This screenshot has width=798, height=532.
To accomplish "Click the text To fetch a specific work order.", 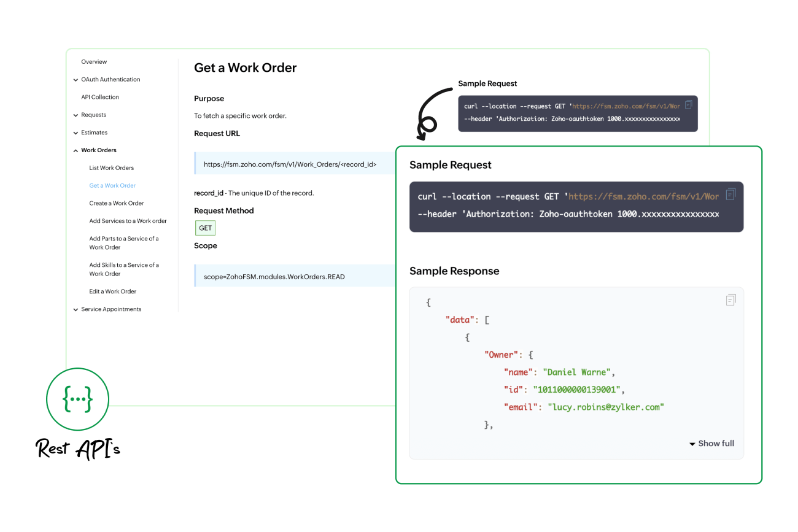I will tap(240, 116).
